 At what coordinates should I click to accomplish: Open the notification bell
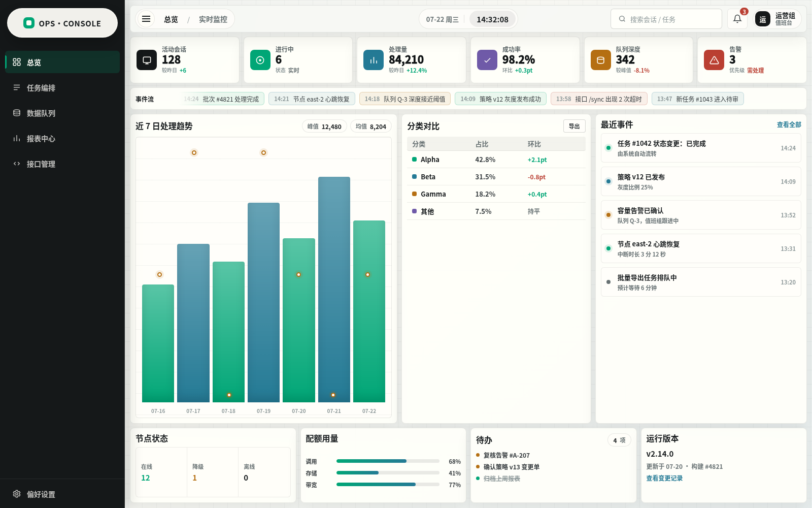[737, 19]
